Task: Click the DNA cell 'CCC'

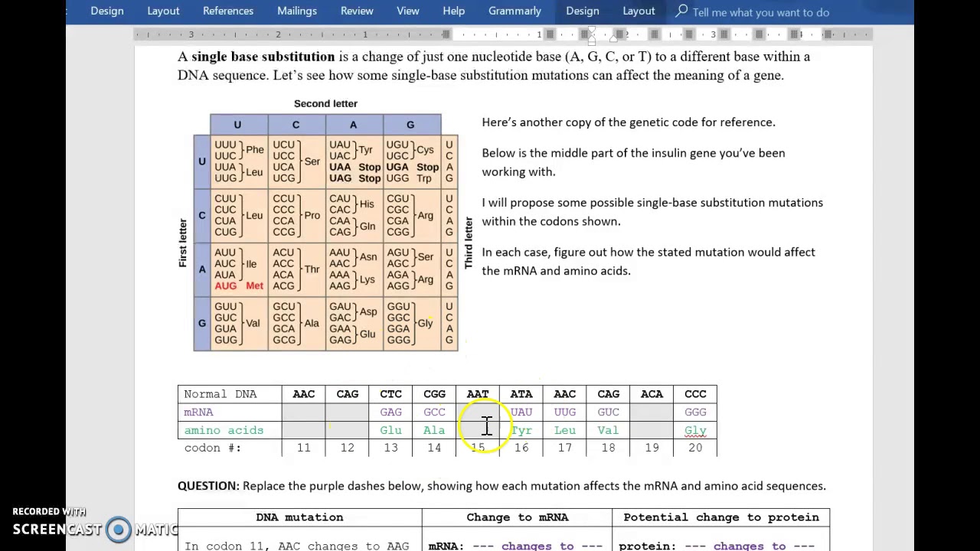Action: 695,394
